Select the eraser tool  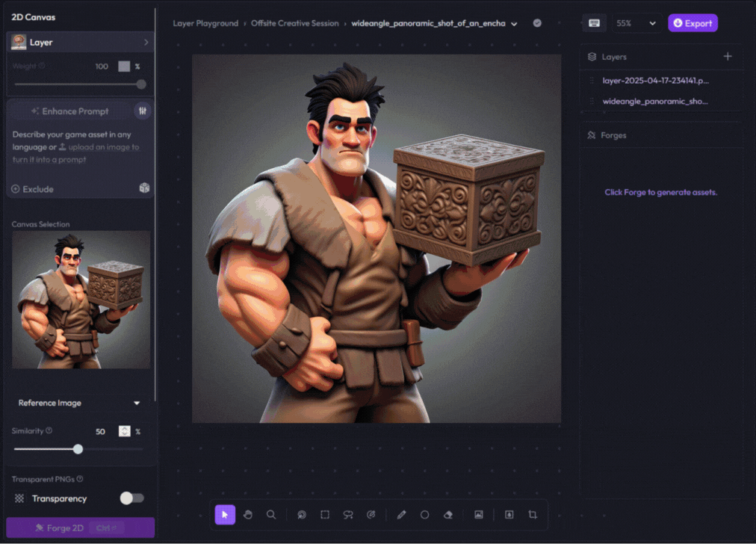[448, 515]
